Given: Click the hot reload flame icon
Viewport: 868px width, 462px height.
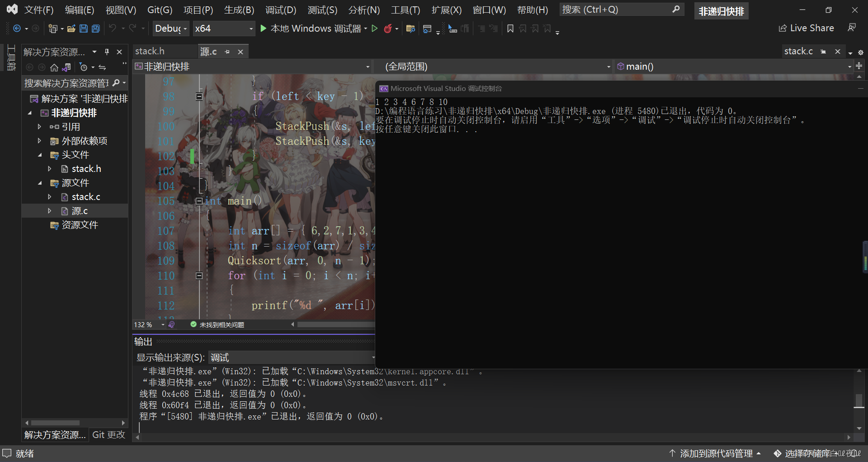Looking at the screenshot, I should tap(388, 29).
